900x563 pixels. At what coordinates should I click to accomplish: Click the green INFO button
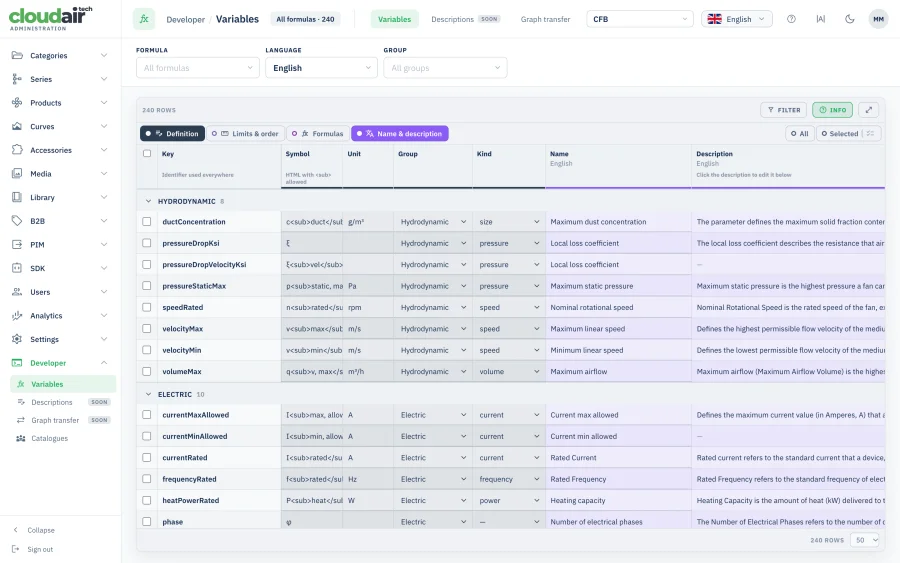click(x=832, y=110)
